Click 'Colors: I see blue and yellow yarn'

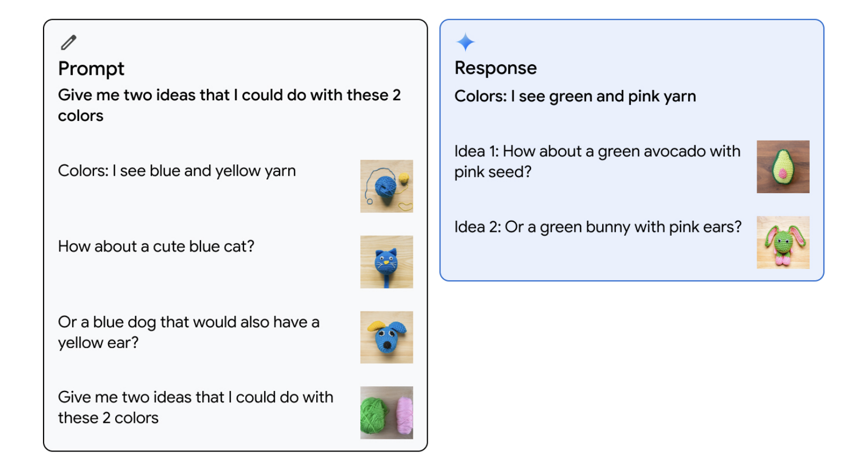(177, 171)
